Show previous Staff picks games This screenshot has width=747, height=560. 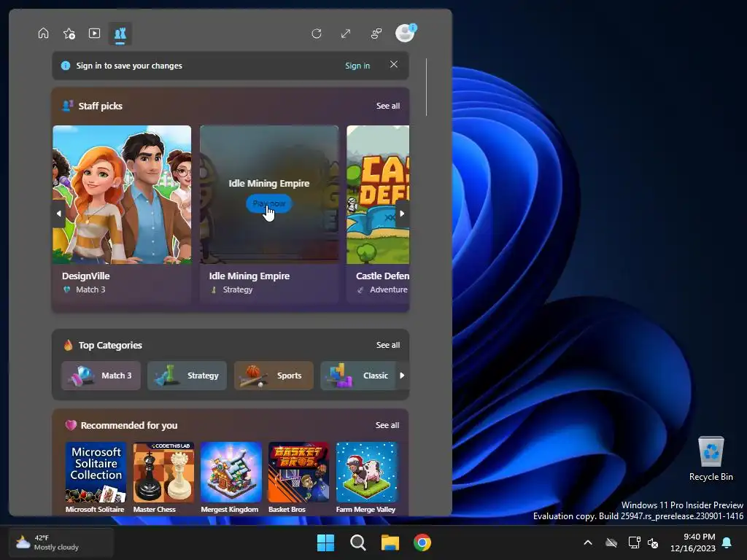58,214
